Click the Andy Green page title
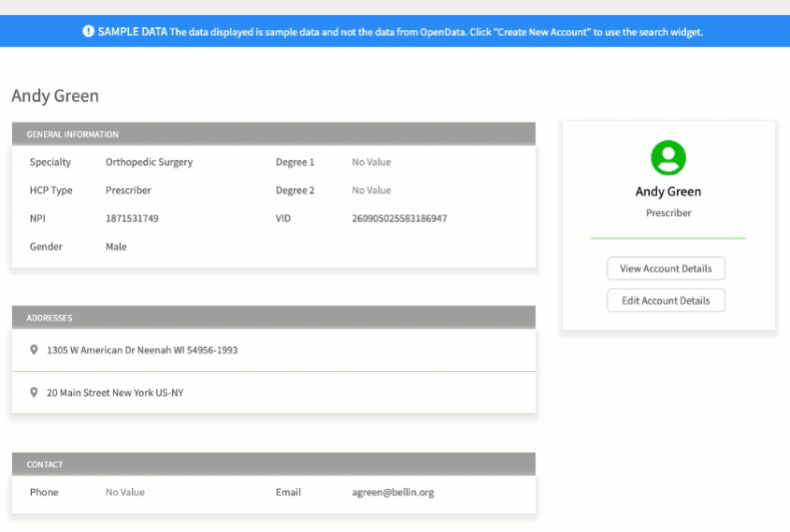Screen dimensions: 790x532 click(x=55, y=96)
